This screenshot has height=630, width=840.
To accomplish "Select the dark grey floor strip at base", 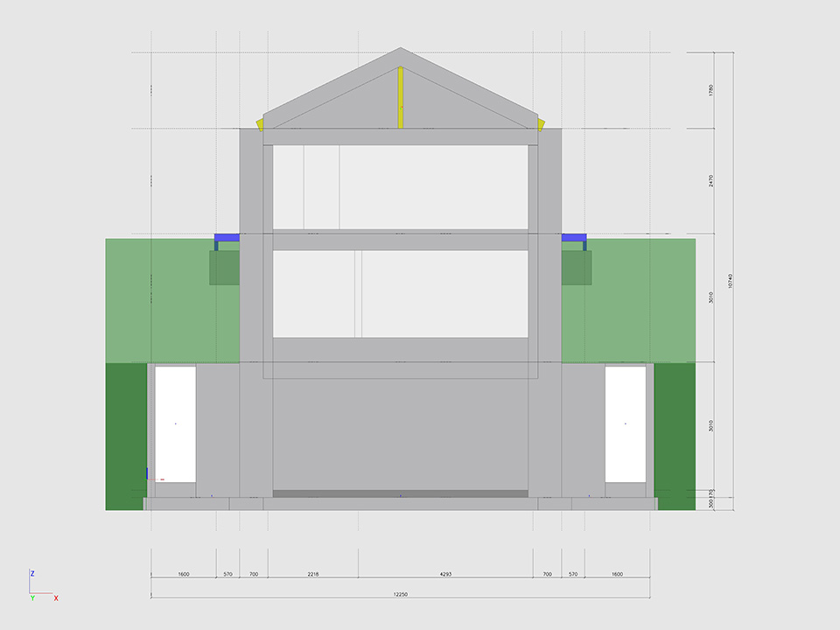I will click(x=401, y=494).
